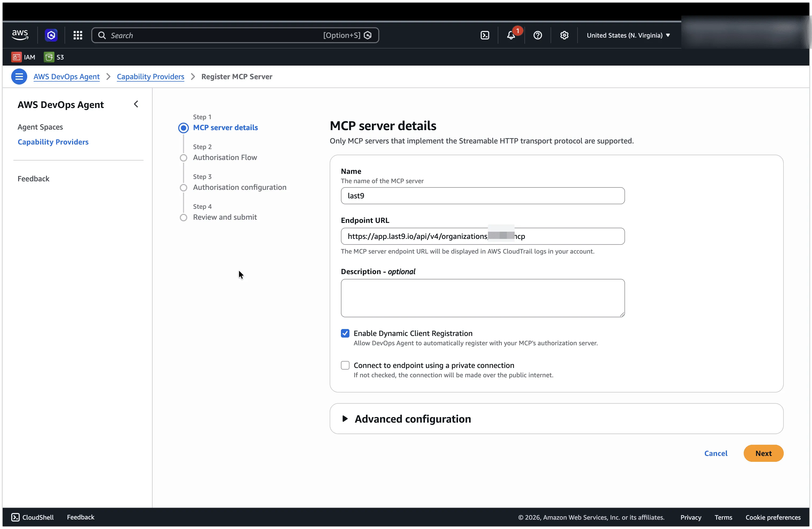
Task: Open the United States (N. Virginia) region dropdown
Action: point(628,35)
